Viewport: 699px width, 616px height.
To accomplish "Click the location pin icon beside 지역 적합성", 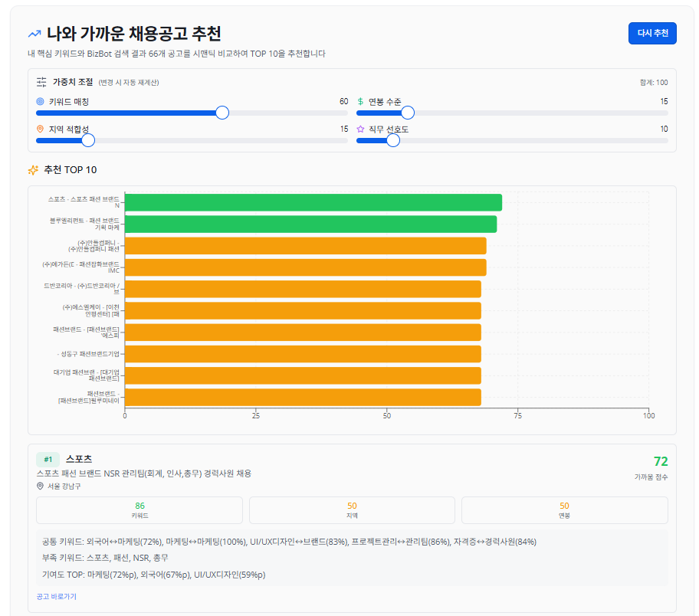I will pyautogui.click(x=40, y=129).
